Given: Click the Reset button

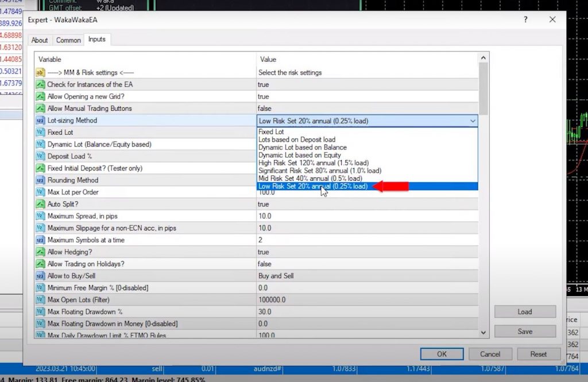Looking at the screenshot, I should coord(538,354).
